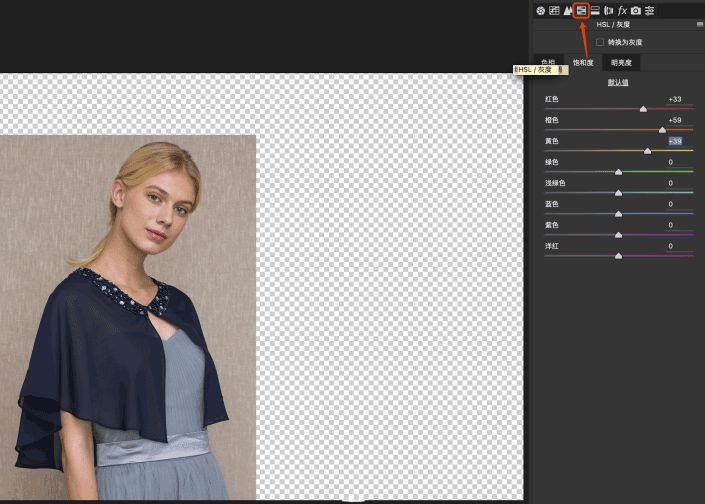Open the Lens Corrections panel icon
This screenshot has width=705, height=504.
608,10
